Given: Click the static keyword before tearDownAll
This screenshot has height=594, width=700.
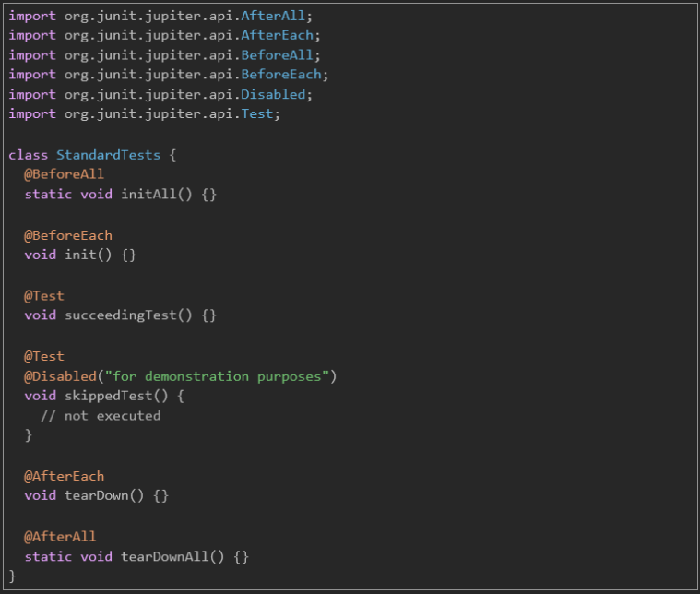Looking at the screenshot, I should click(x=48, y=556).
